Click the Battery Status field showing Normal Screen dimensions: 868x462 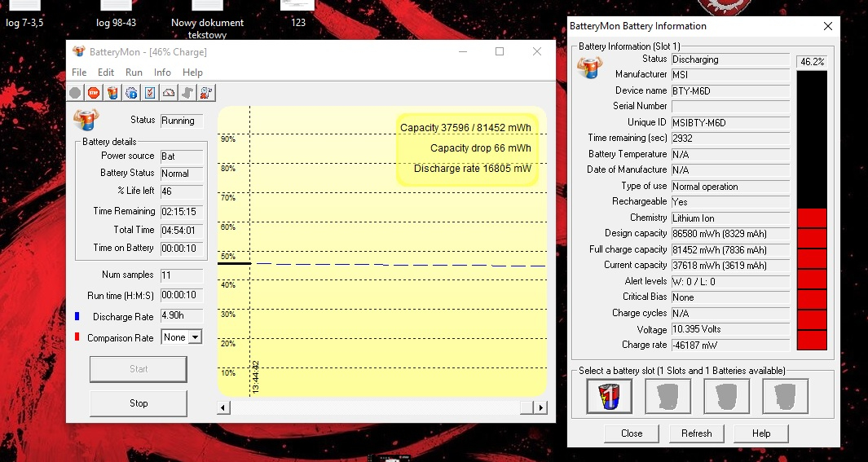[x=182, y=174]
